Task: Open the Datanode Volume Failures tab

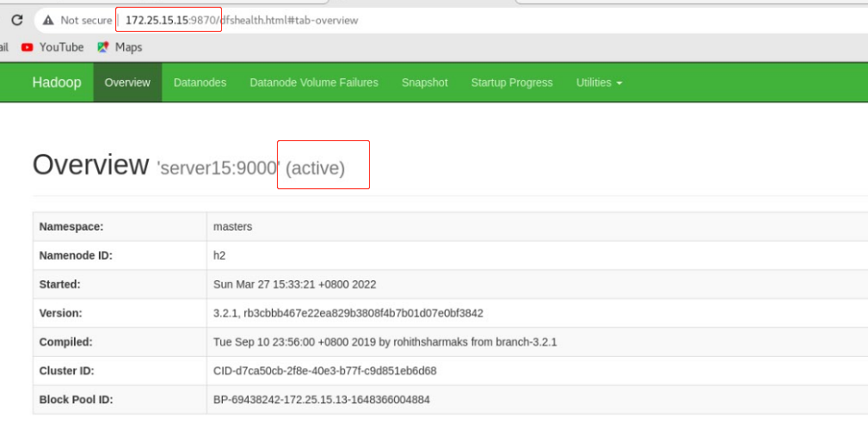Action: (x=314, y=83)
